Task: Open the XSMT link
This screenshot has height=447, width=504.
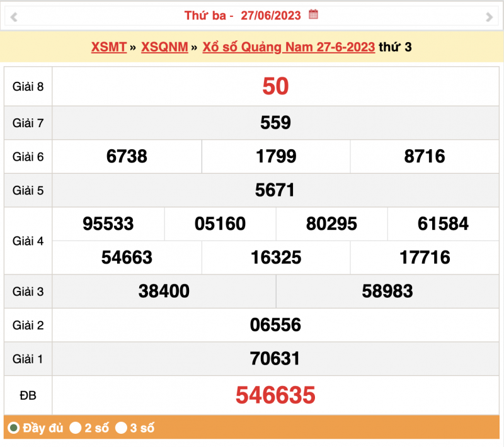Action: click(109, 47)
